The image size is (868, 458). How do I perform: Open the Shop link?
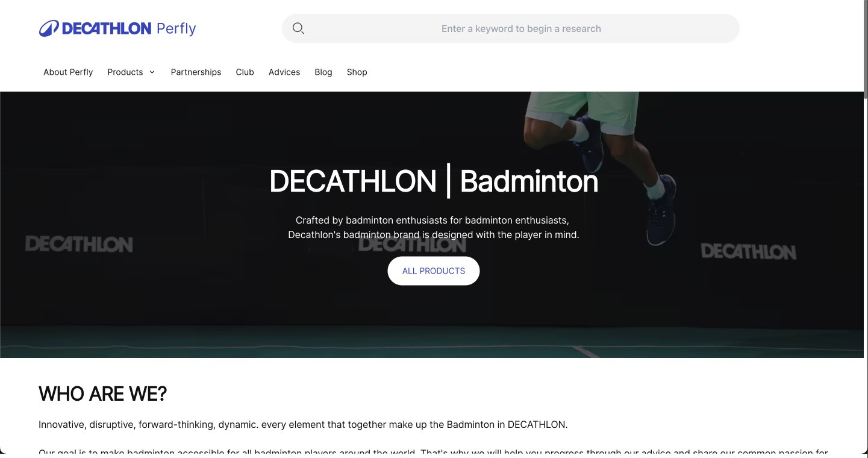pyautogui.click(x=357, y=72)
